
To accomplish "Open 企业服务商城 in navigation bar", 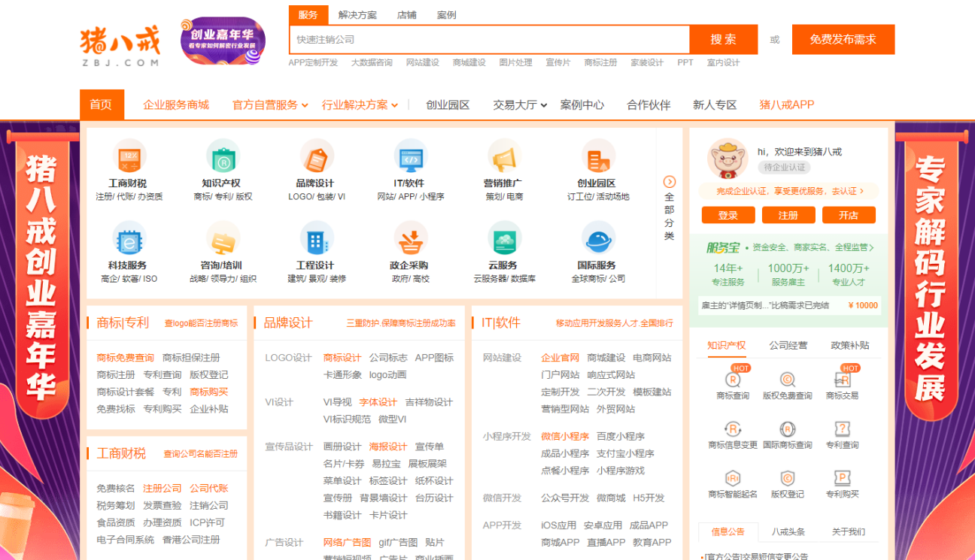I will (176, 105).
